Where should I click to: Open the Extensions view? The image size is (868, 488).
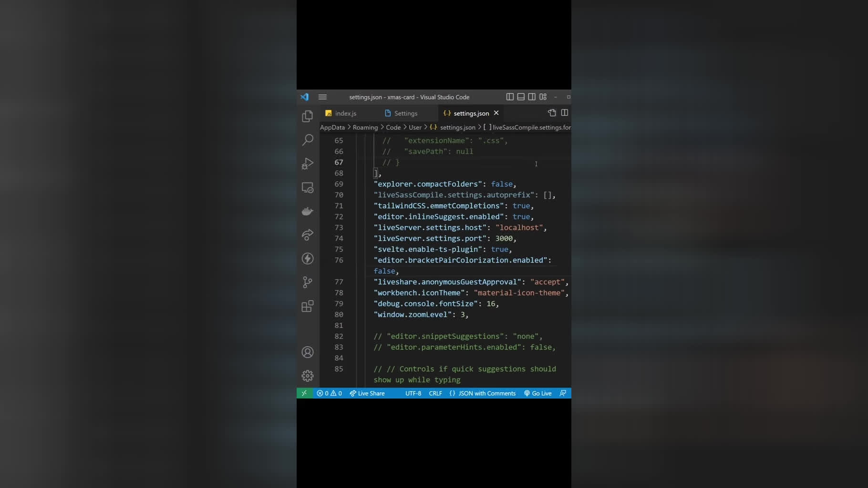point(308,306)
